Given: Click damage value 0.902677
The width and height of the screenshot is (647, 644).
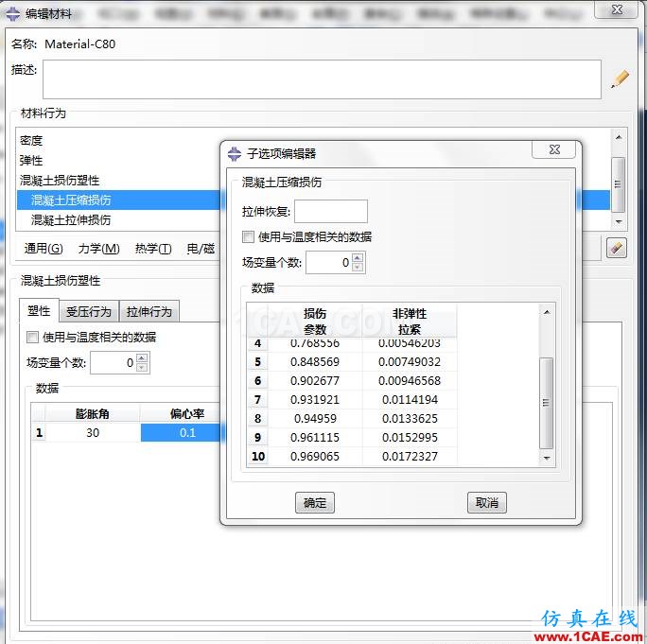Looking at the screenshot, I should [x=315, y=381].
